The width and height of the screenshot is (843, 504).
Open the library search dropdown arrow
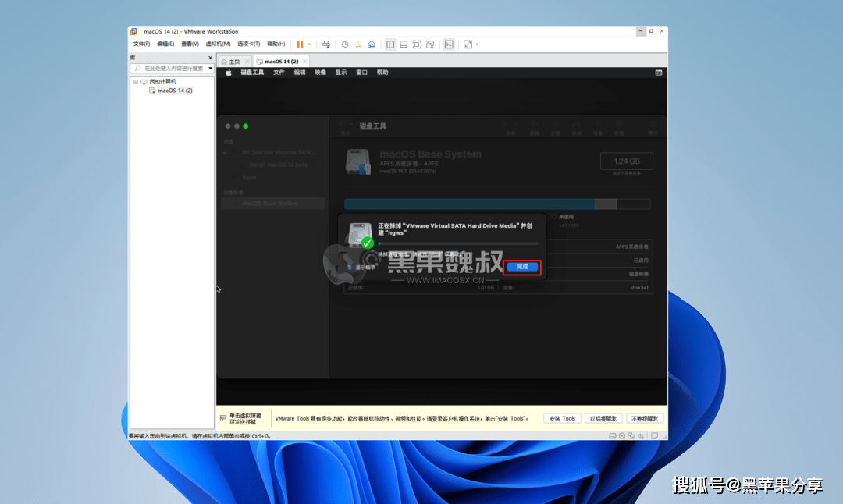coord(210,68)
